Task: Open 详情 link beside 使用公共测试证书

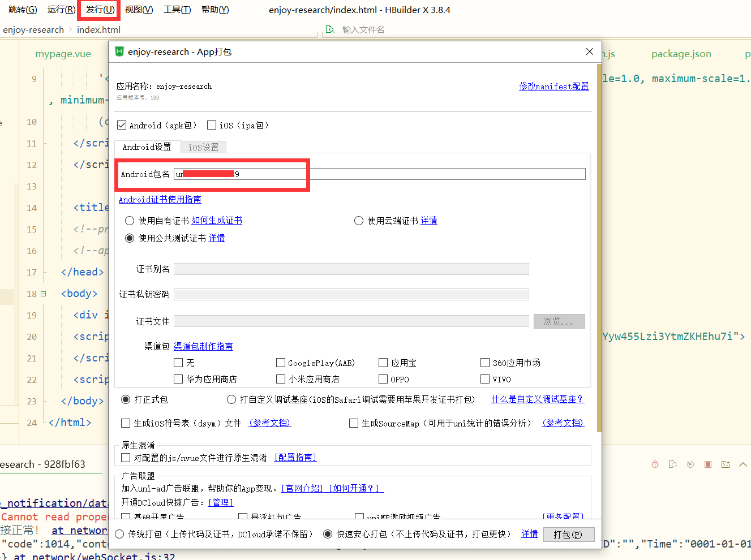Action: [x=217, y=238]
